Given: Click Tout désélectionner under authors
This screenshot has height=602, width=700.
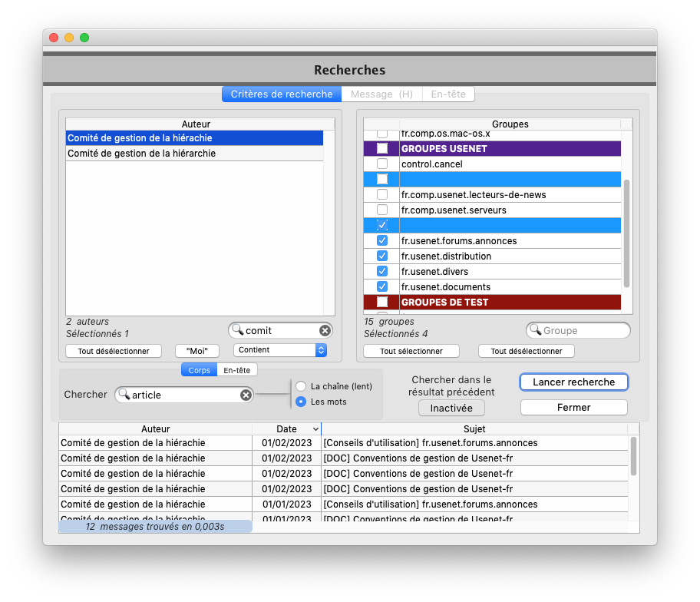Looking at the screenshot, I should pos(114,351).
